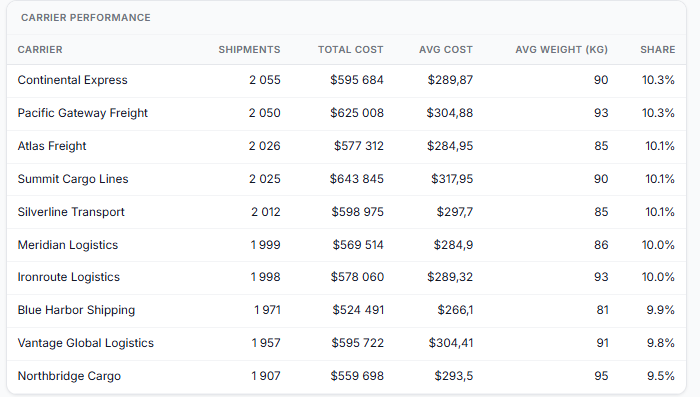Click the $559 698 total cost cell

357,376
